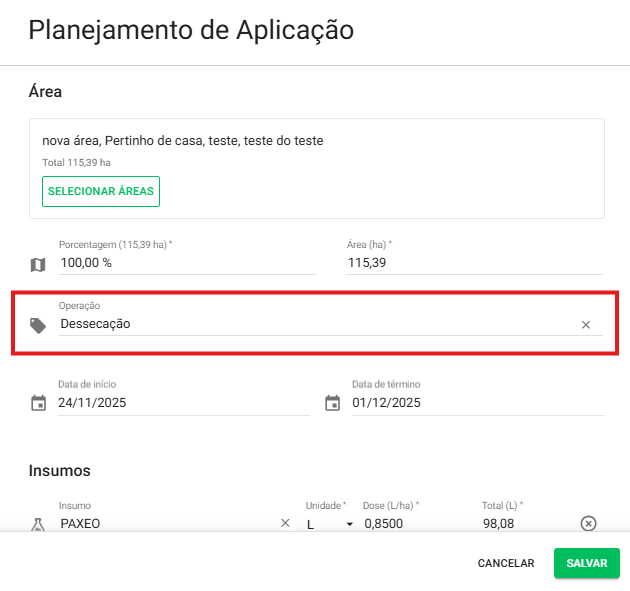The image size is (630, 591).
Task: Expand the Unidade dropdown arrow
Action: coord(349,524)
